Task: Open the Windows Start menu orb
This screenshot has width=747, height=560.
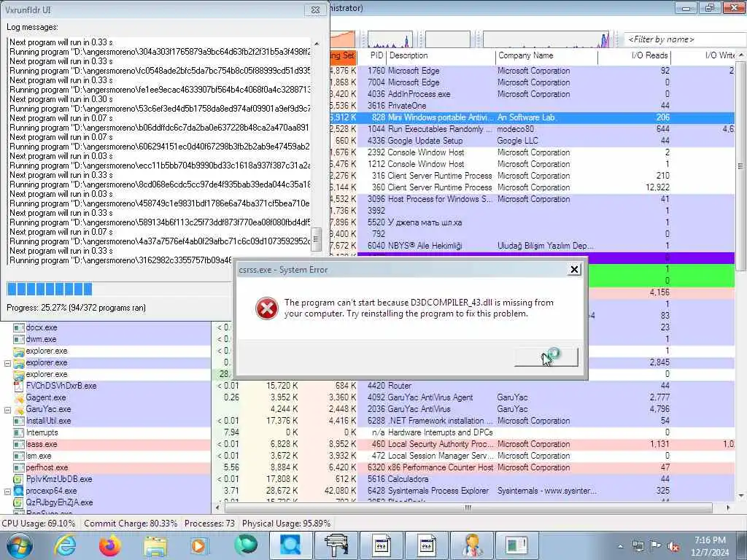Action: 20,545
